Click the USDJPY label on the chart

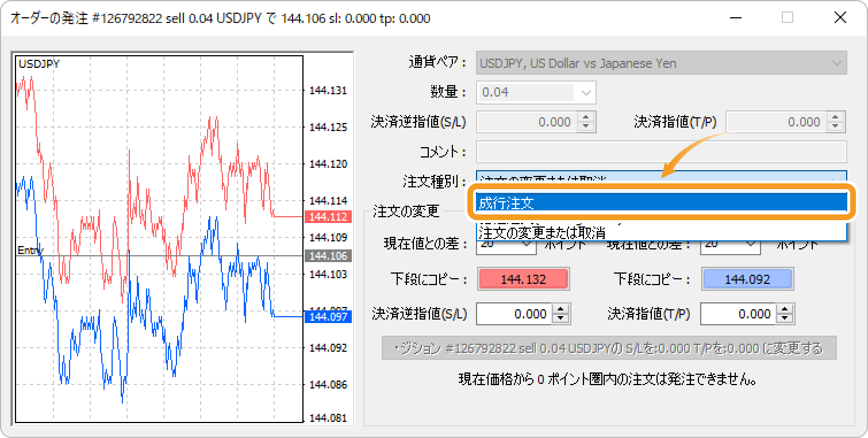[39, 64]
